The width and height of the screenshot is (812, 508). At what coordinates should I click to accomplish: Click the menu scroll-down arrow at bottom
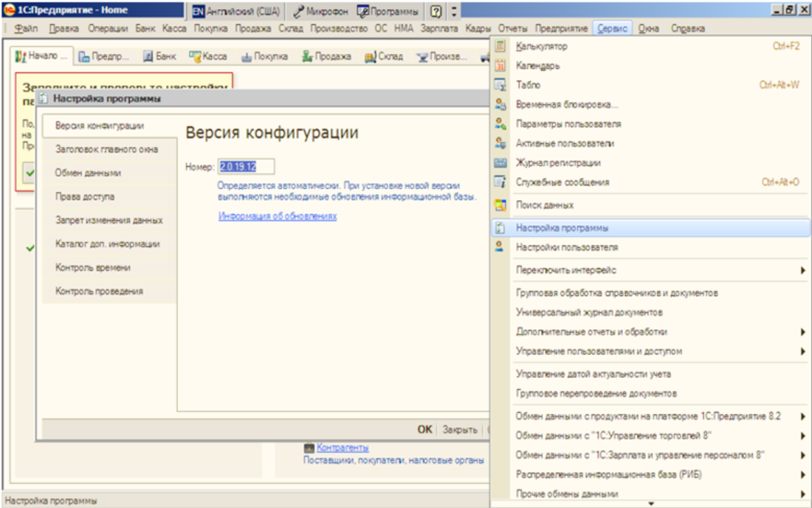click(x=651, y=504)
